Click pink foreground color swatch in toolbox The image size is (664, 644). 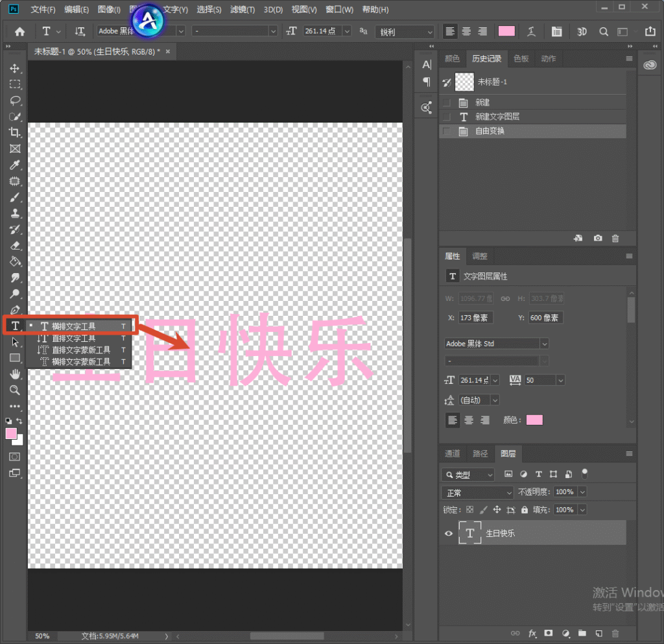click(12, 434)
